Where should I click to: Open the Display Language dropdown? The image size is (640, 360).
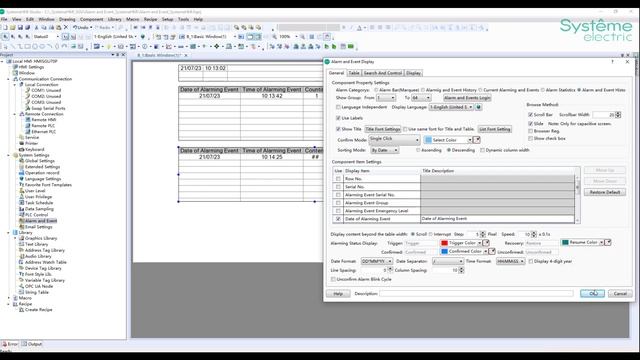pos(451,107)
